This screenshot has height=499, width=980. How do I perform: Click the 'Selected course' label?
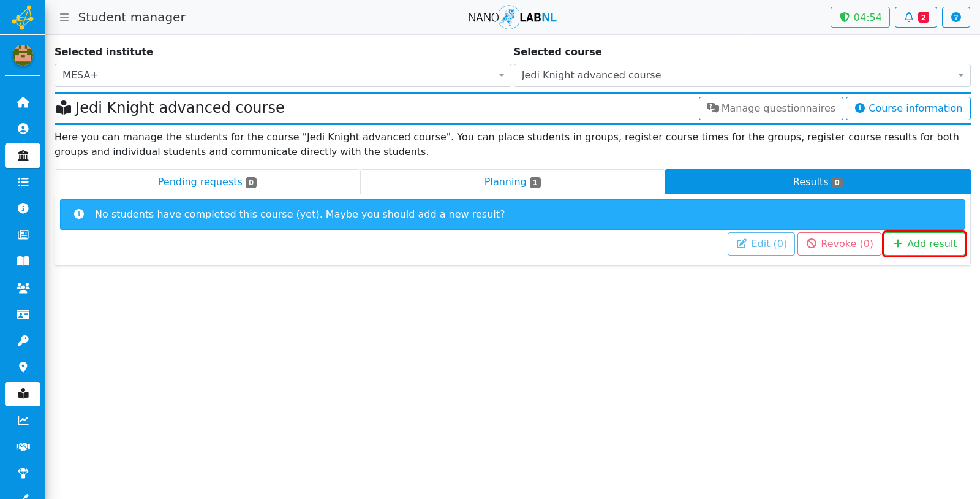click(557, 52)
